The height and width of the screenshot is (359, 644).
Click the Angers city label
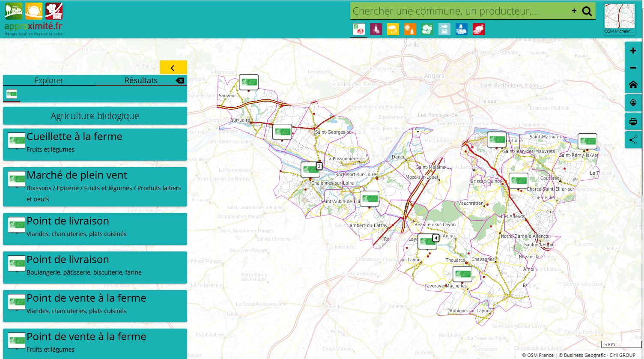[x=434, y=76]
